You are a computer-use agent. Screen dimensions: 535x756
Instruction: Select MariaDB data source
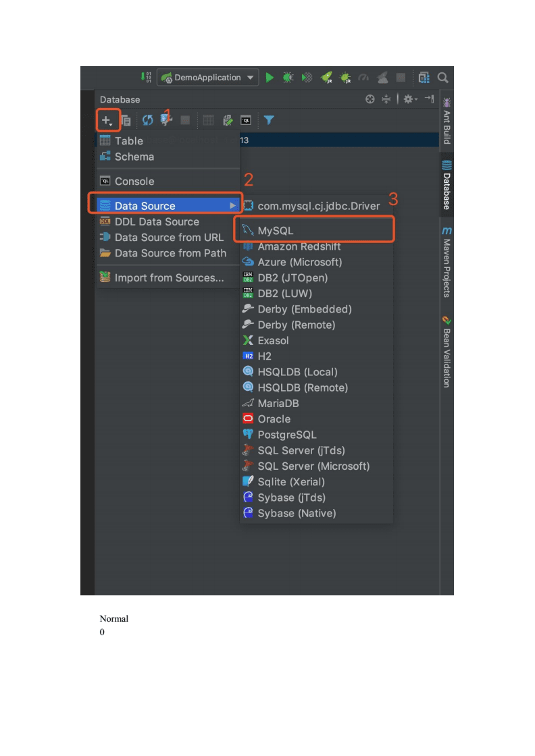coord(316,403)
